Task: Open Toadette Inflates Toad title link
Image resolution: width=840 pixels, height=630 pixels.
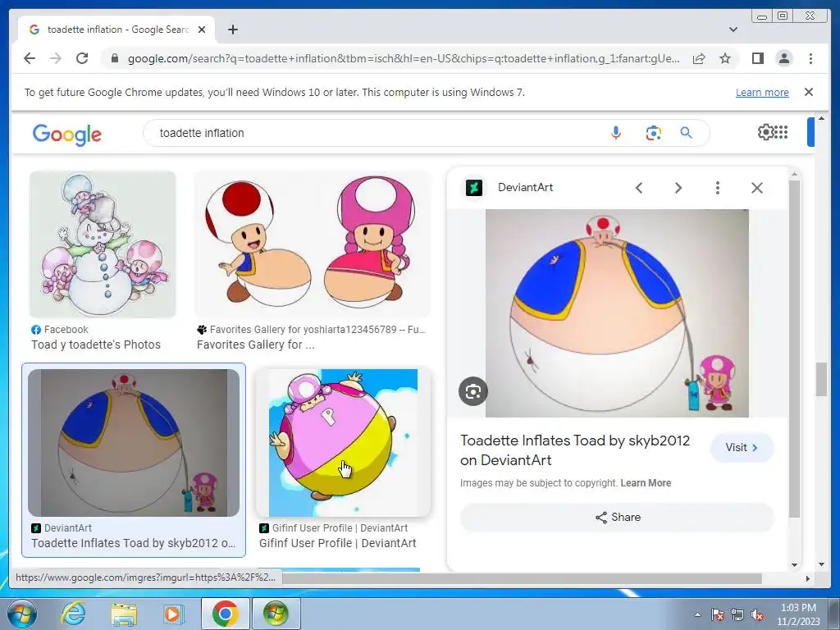Action: coord(575,450)
